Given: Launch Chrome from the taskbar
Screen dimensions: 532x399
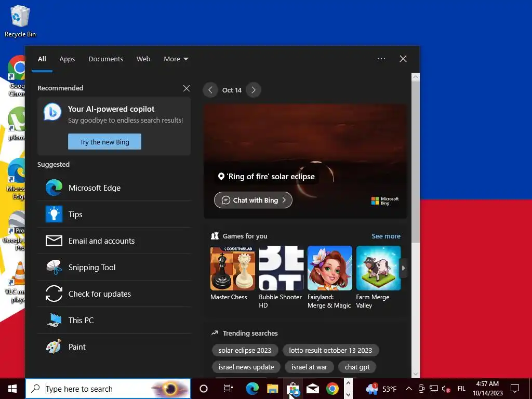Looking at the screenshot, I should [332, 389].
